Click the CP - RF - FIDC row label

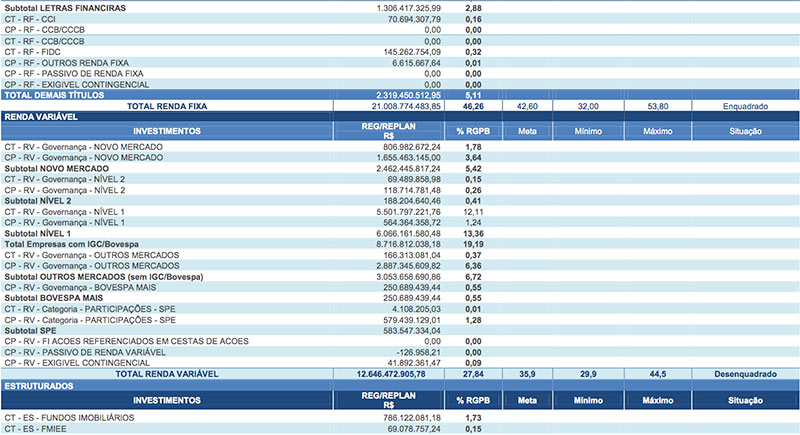pyautogui.click(x=37, y=52)
